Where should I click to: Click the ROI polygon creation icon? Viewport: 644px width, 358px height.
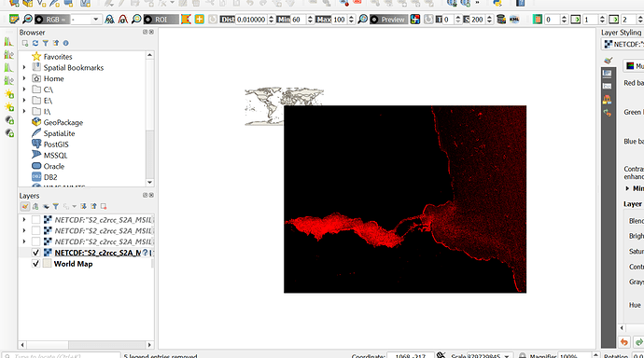pyautogui.click(x=186, y=20)
